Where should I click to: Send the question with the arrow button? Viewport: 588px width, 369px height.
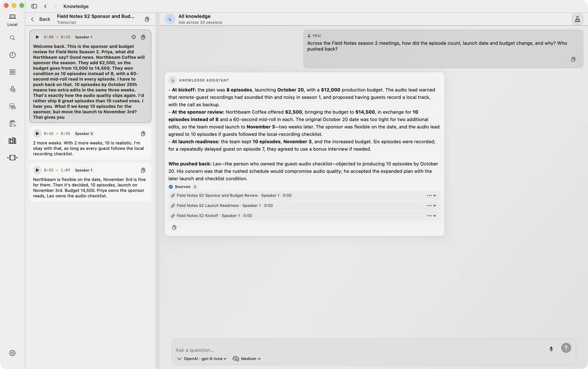pyautogui.click(x=566, y=348)
